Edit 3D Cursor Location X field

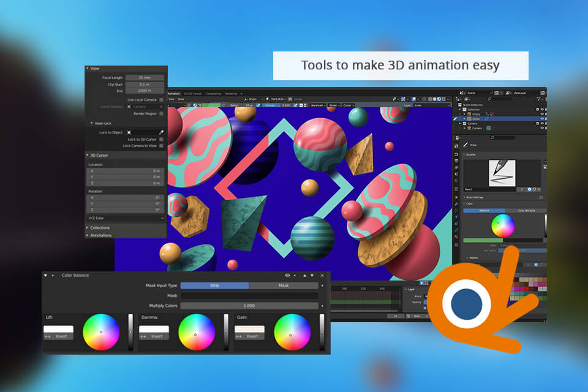(x=126, y=171)
